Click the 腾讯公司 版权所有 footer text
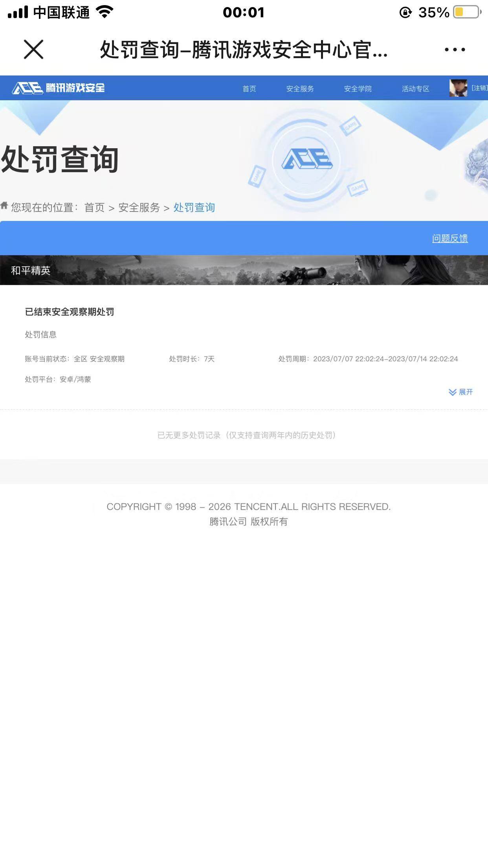Viewport: 488px width, 868px height. [x=248, y=522]
